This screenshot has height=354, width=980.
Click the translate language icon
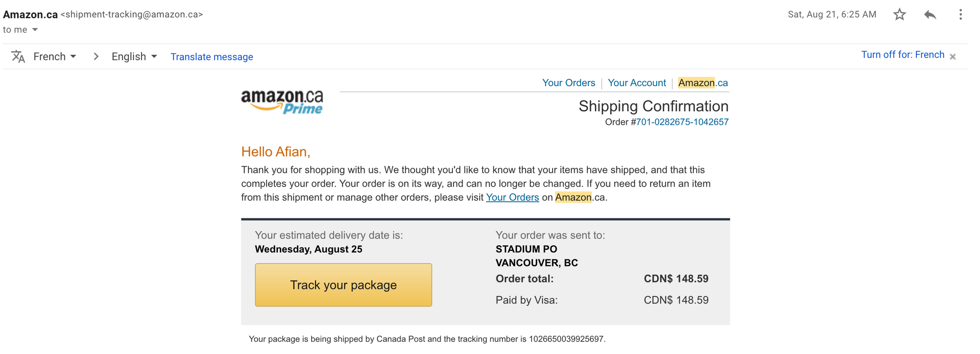(18, 56)
